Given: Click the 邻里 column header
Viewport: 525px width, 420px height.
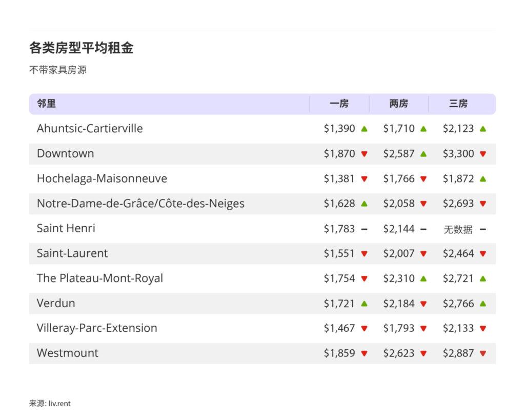Looking at the screenshot, I should coord(46,104).
